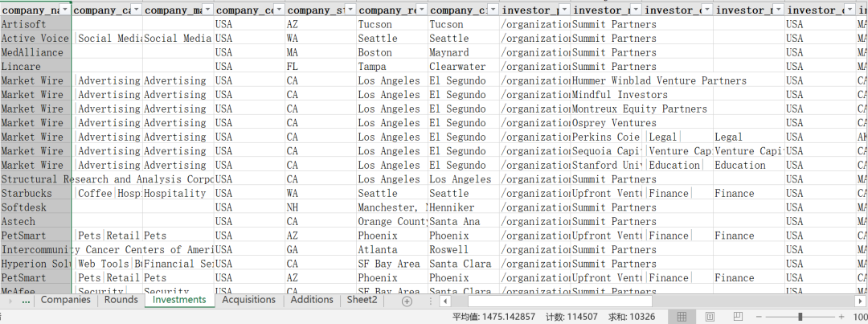Select the MedAlliance cell
The image size is (868, 324).
coord(36,52)
